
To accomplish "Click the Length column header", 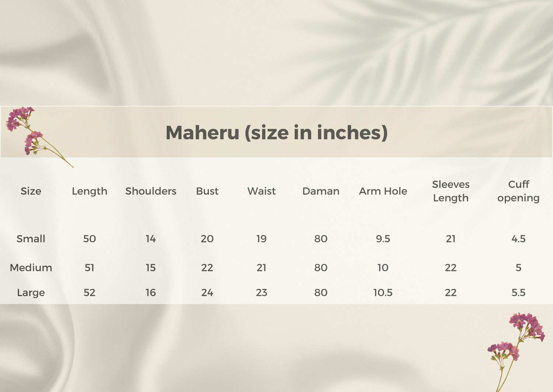I will pos(90,191).
